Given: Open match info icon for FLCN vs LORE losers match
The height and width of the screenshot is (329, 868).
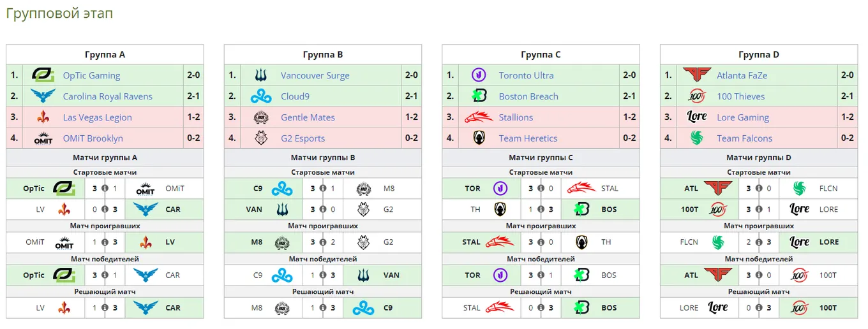Looking at the screenshot, I should [758, 242].
